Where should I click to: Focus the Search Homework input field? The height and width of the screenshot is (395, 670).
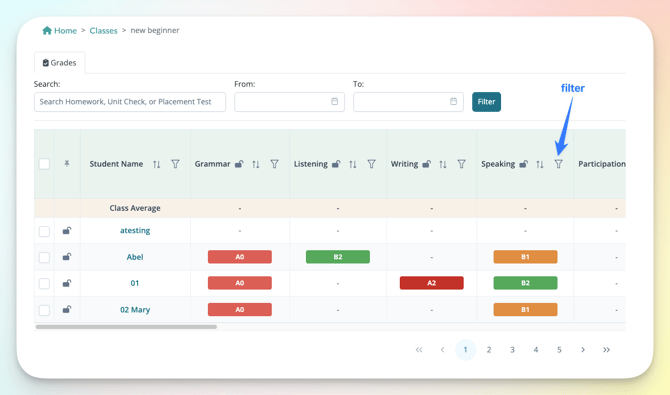130,102
